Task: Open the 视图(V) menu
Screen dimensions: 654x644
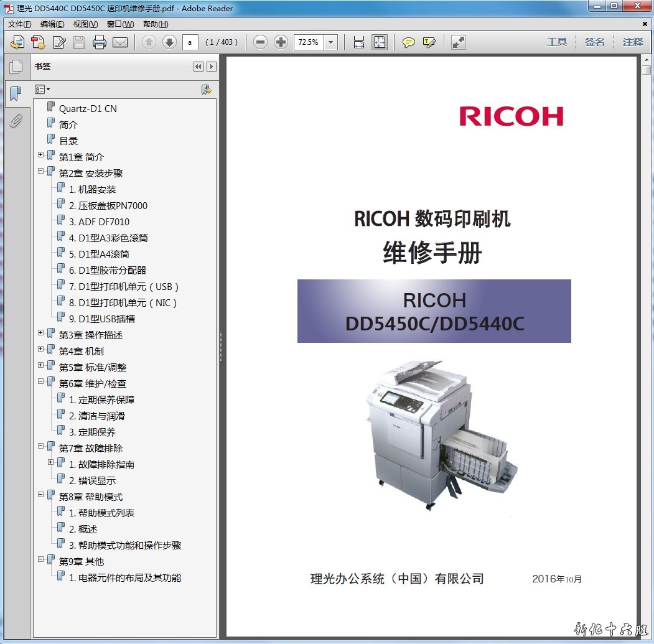Action: [85, 24]
